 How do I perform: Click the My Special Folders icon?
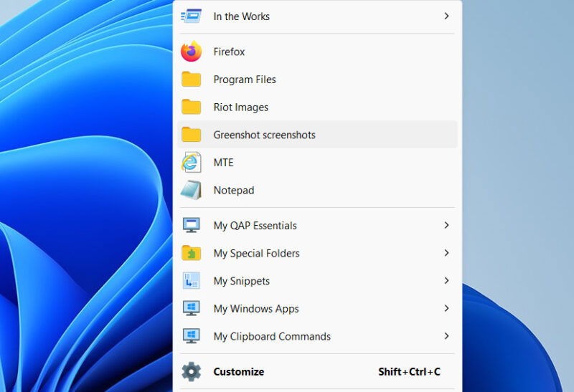(x=191, y=253)
